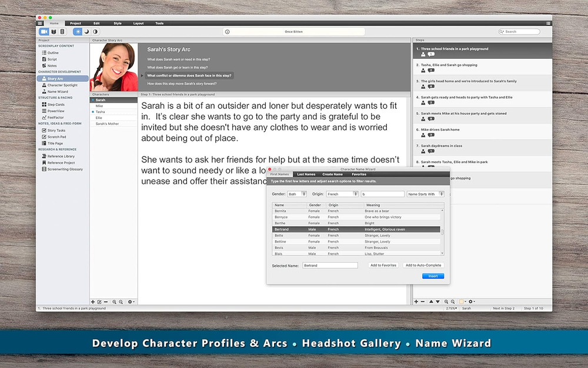This screenshot has width=588, height=368.
Task: Click the edit pencil icon below the Characters panel
Action: pos(99,301)
